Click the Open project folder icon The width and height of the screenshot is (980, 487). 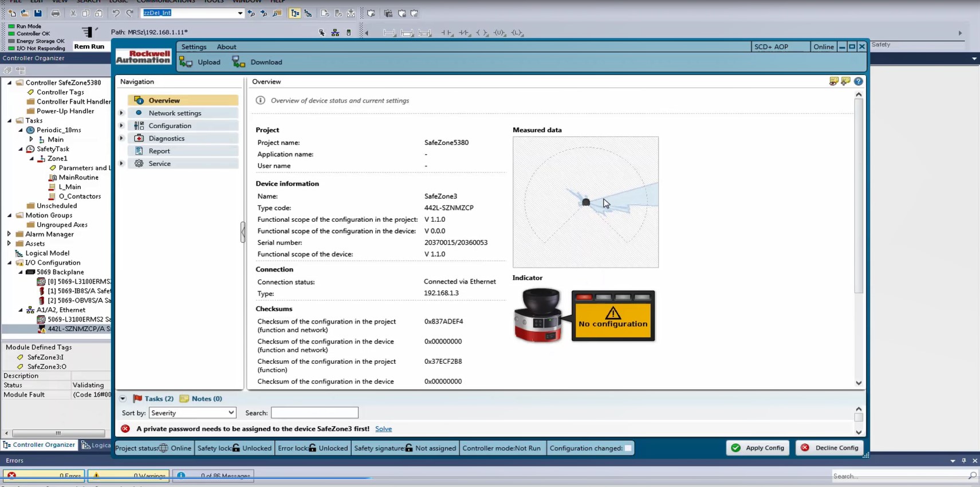[x=25, y=13]
